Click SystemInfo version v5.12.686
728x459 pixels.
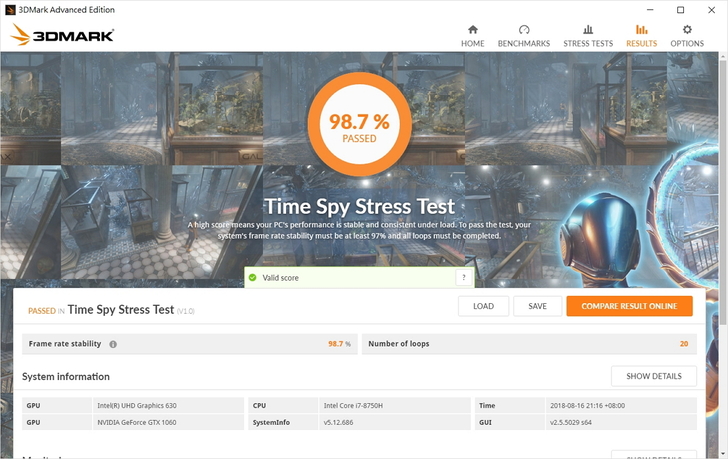[338, 422]
